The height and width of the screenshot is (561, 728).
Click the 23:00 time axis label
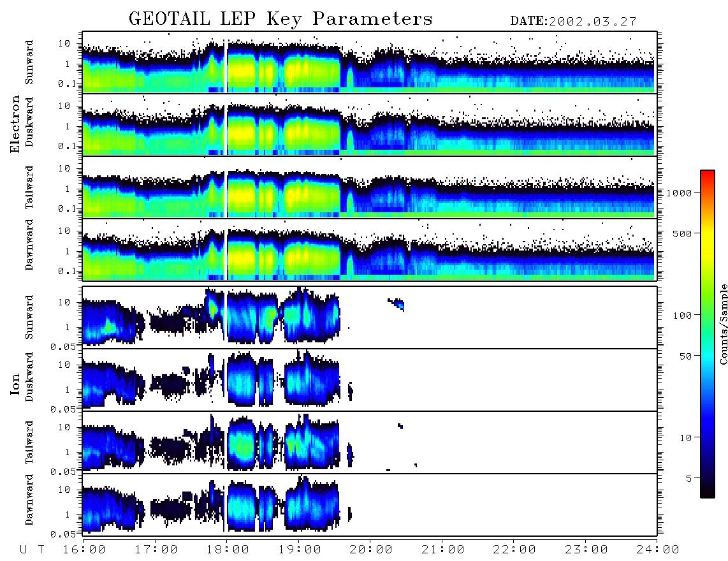[586, 550]
